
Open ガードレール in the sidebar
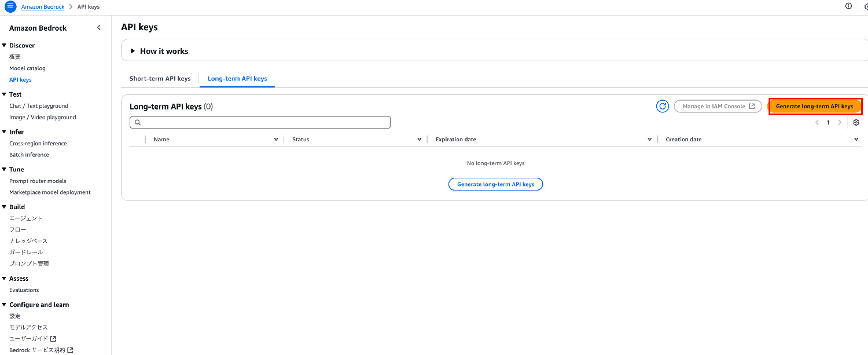click(26, 252)
